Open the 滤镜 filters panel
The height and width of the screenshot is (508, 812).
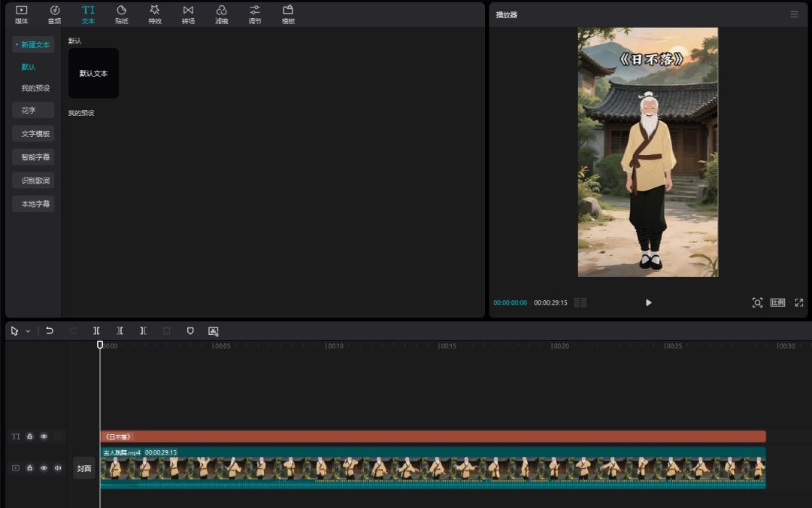(x=221, y=14)
